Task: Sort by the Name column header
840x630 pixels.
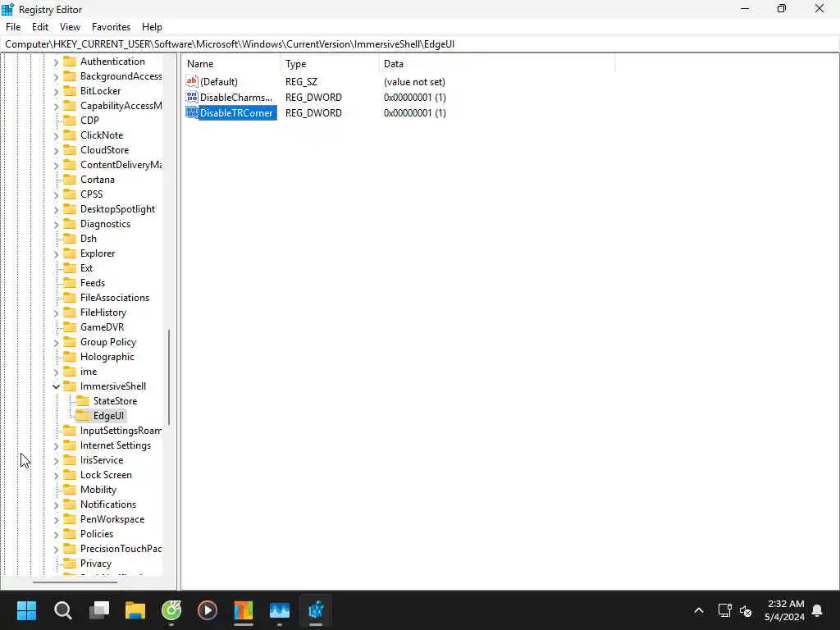Action: coord(231,64)
